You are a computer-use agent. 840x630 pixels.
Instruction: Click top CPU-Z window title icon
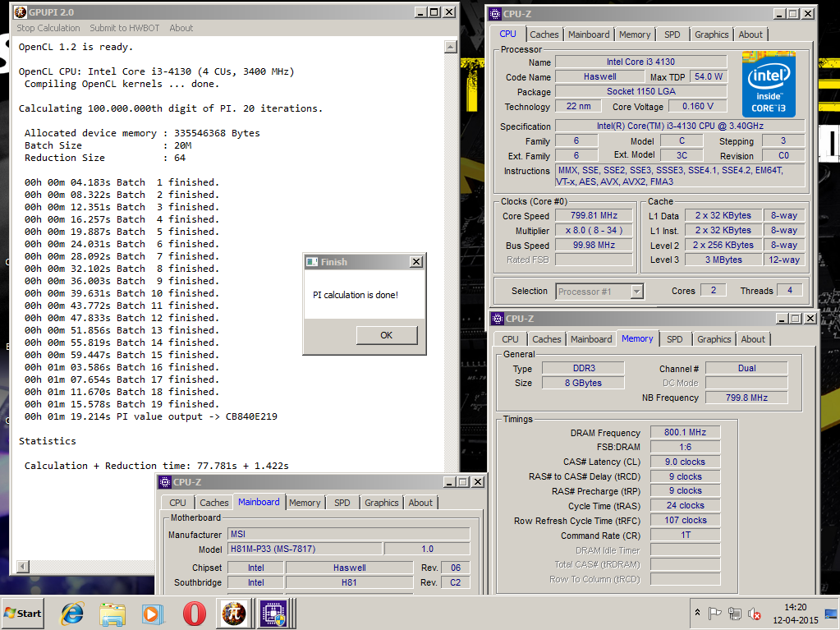pyautogui.click(x=495, y=14)
